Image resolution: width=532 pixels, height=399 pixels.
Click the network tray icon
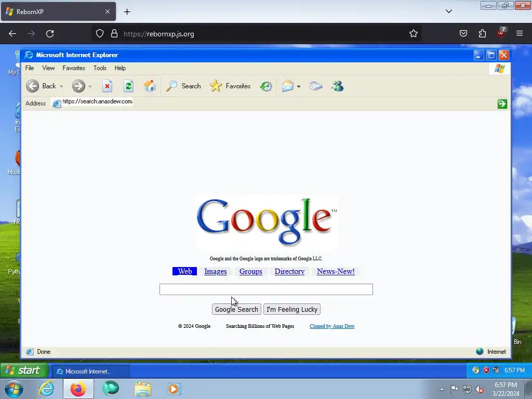point(467,389)
